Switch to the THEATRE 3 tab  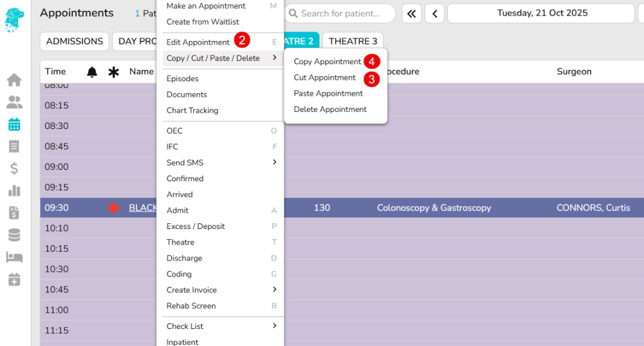coord(353,42)
